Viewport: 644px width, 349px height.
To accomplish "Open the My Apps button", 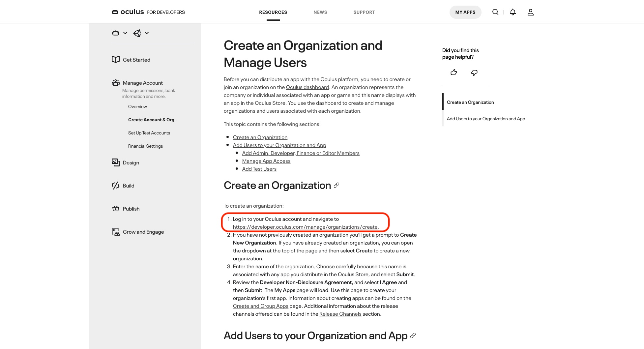I will (465, 12).
